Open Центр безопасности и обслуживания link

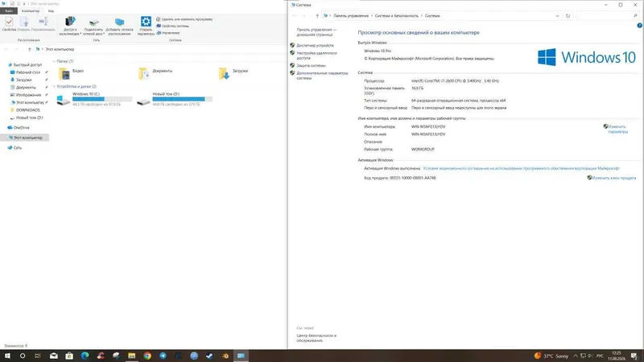point(316,338)
